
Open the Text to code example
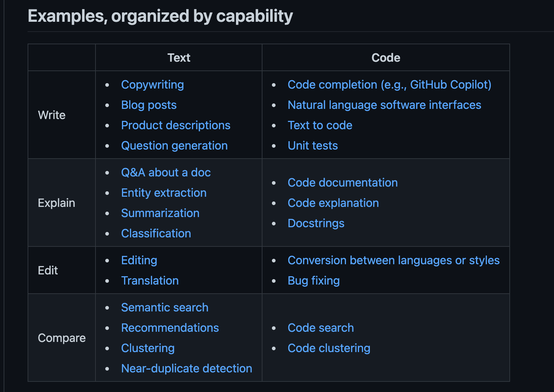tap(320, 125)
